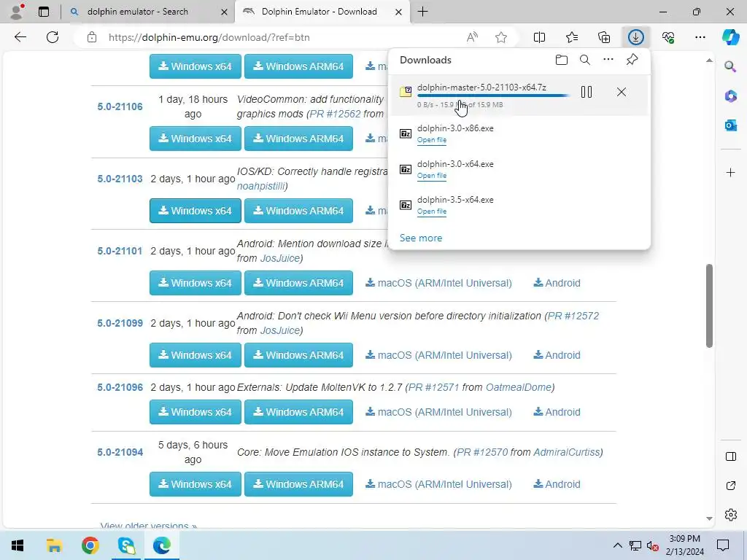
Task: Download macOS build for 5.0-21096
Action: [x=438, y=412]
